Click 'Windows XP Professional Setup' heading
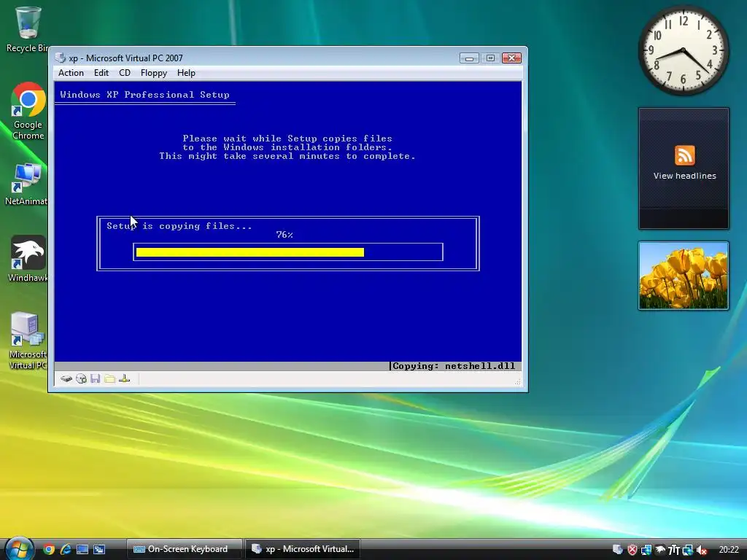The image size is (747, 560). [x=145, y=95]
